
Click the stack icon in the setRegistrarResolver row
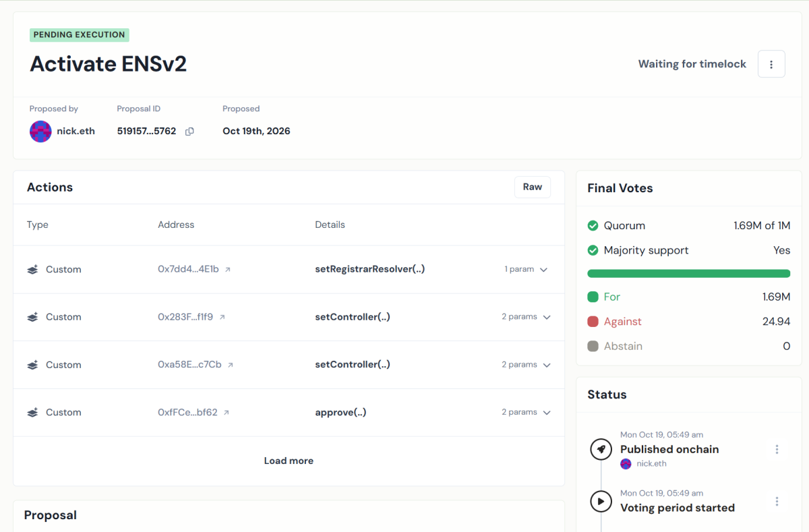[x=32, y=270]
